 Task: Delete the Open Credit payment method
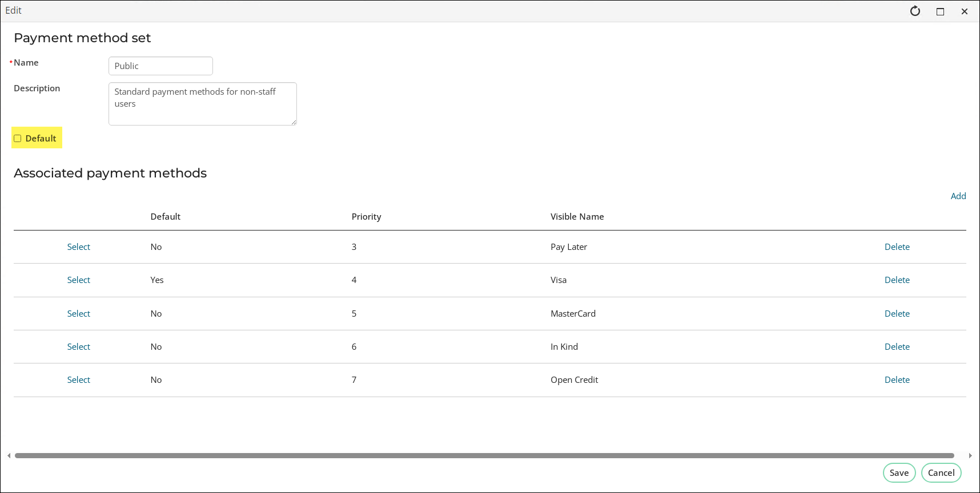(897, 379)
